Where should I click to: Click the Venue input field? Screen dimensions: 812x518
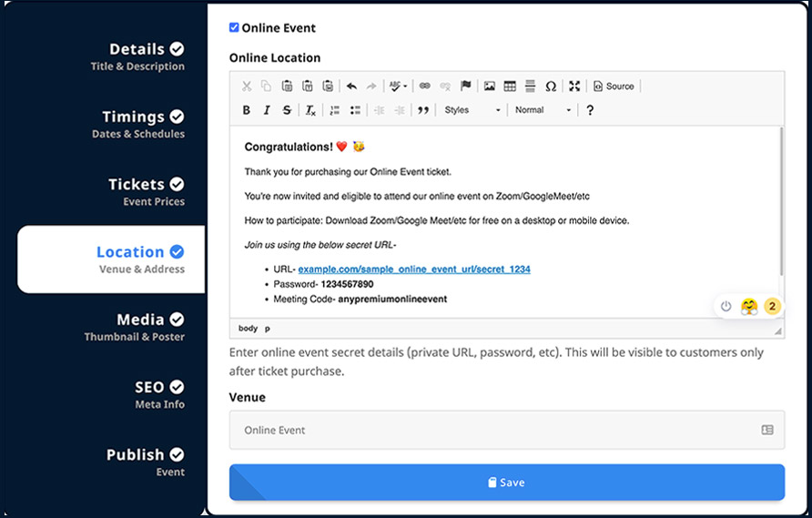[507, 430]
